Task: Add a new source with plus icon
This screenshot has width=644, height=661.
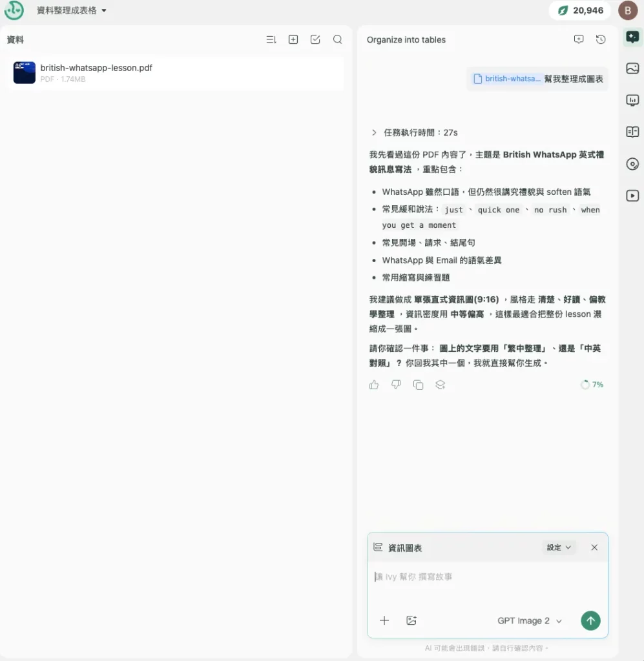Action: [293, 39]
